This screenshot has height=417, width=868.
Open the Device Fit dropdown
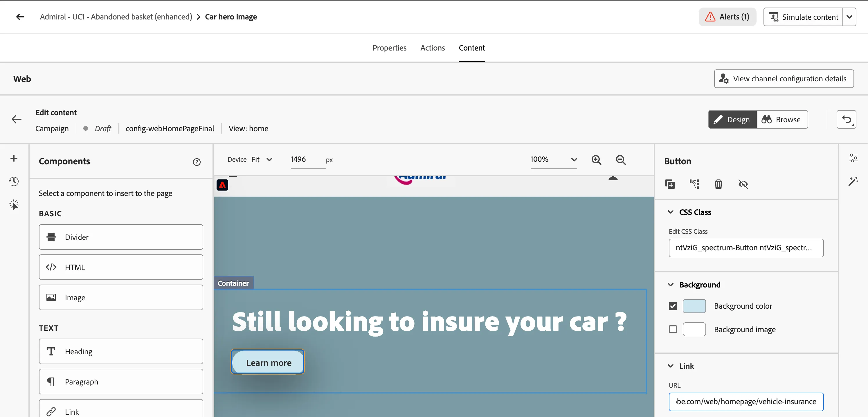pos(262,160)
